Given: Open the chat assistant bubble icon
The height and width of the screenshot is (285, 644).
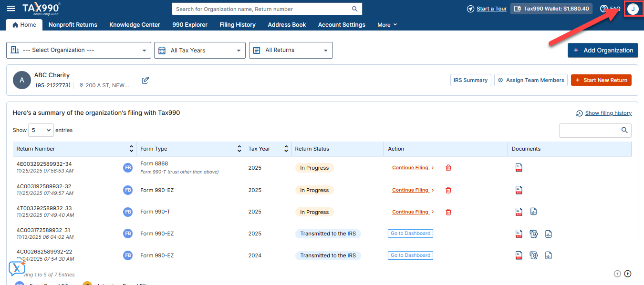Looking at the screenshot, I should coord(17,268).
